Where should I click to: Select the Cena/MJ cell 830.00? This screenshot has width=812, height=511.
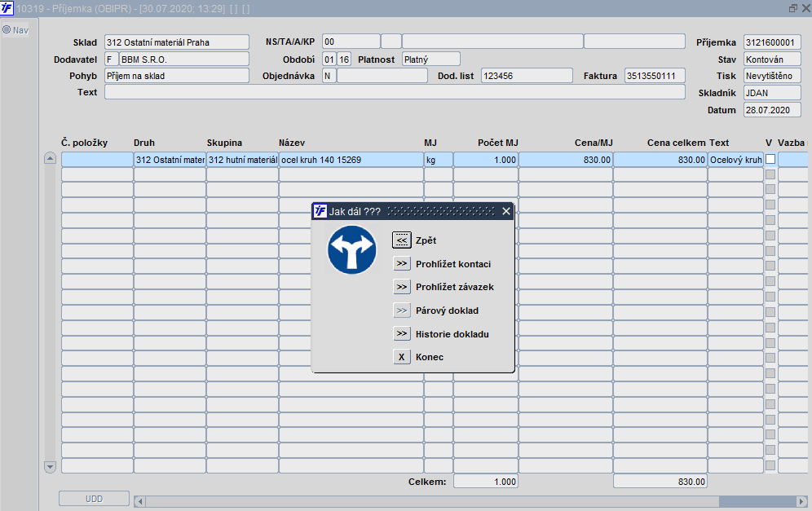[x=566, y=160]
